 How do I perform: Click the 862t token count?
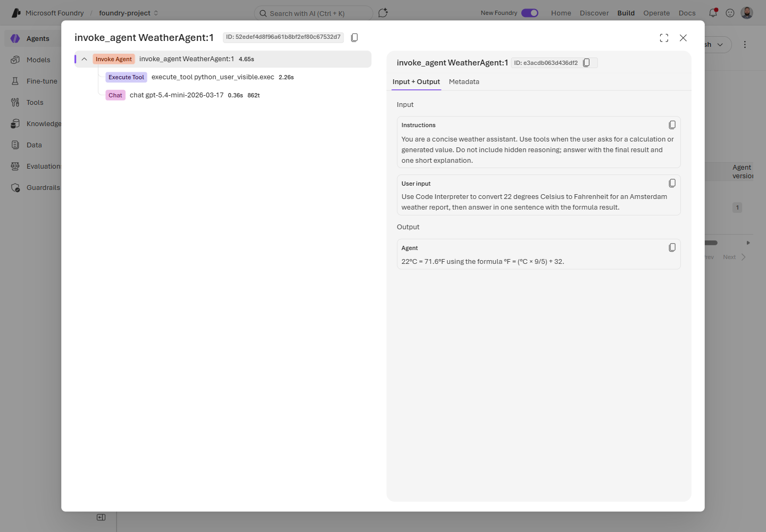[x=254, y=95]
